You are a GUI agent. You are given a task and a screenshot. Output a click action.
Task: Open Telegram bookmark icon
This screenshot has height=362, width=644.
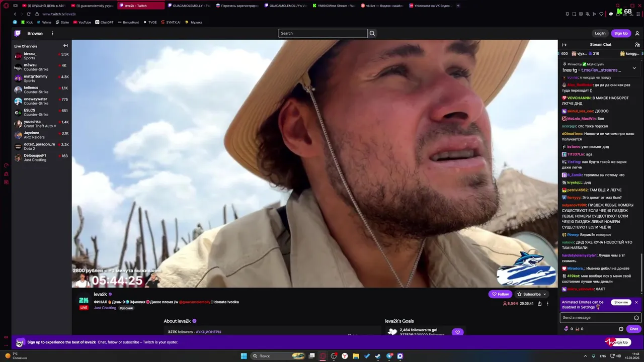click(15, 22)
